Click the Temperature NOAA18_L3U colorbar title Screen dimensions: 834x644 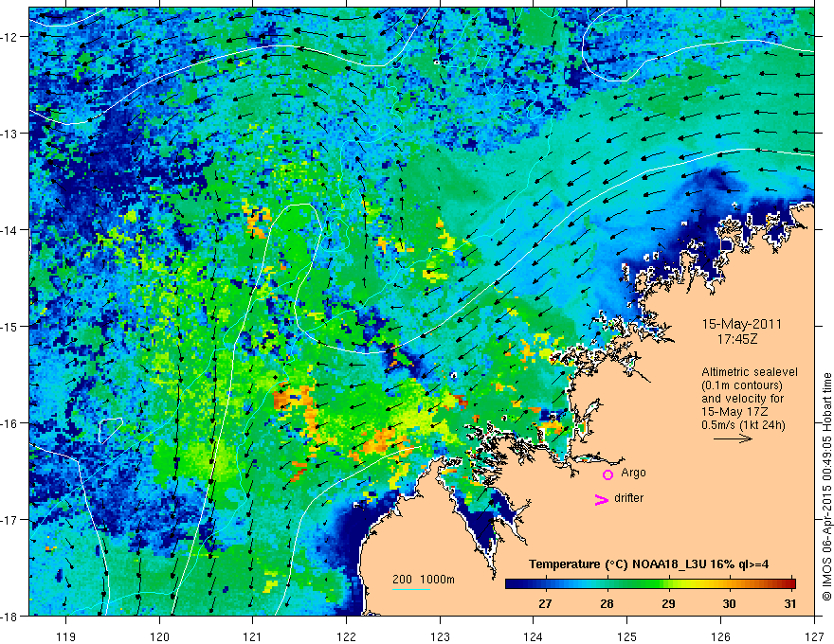pos(648,564)
